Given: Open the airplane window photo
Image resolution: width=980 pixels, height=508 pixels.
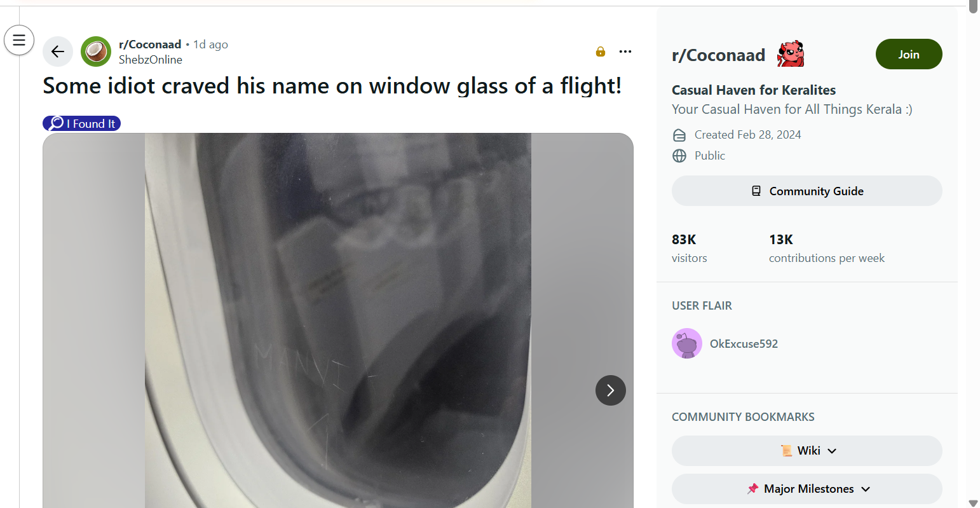Looking at the screenshot, I should tap(338, 318).
